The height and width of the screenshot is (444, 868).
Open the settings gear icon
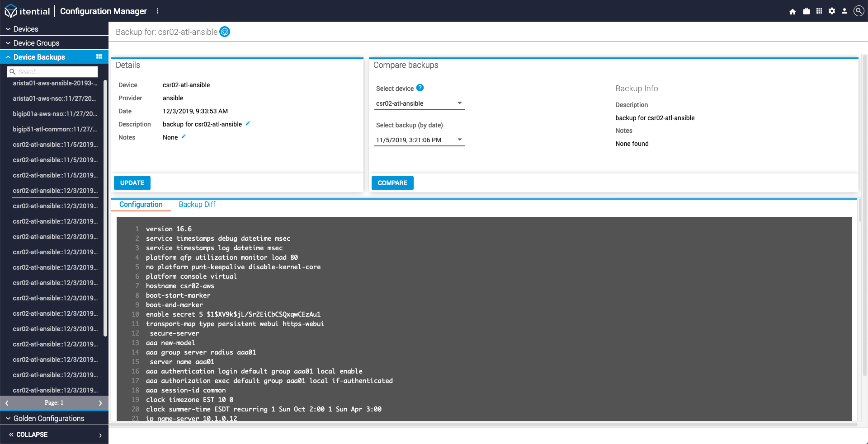(832, 11)
